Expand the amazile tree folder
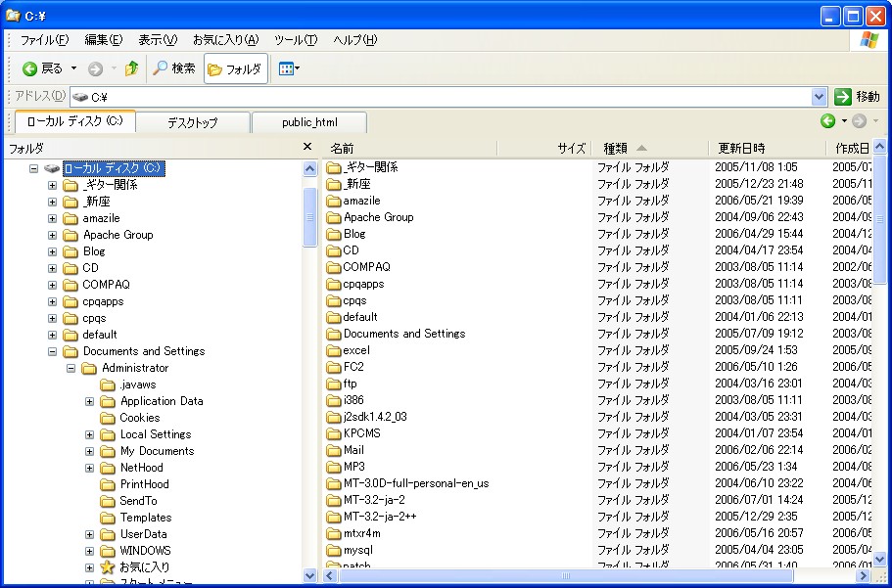This screenshot has height=588, width=892. (x=52, y=218)
